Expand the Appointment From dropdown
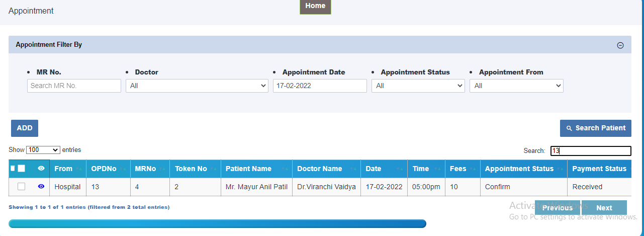 point(516,86)
